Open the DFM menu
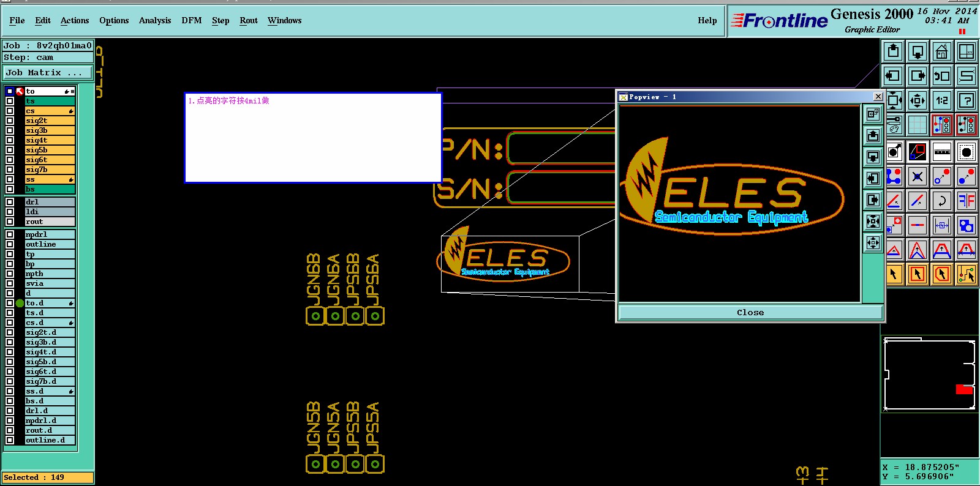Image resolution: width=980 pixels, height=486 pixels. click(x=192, y=20)
